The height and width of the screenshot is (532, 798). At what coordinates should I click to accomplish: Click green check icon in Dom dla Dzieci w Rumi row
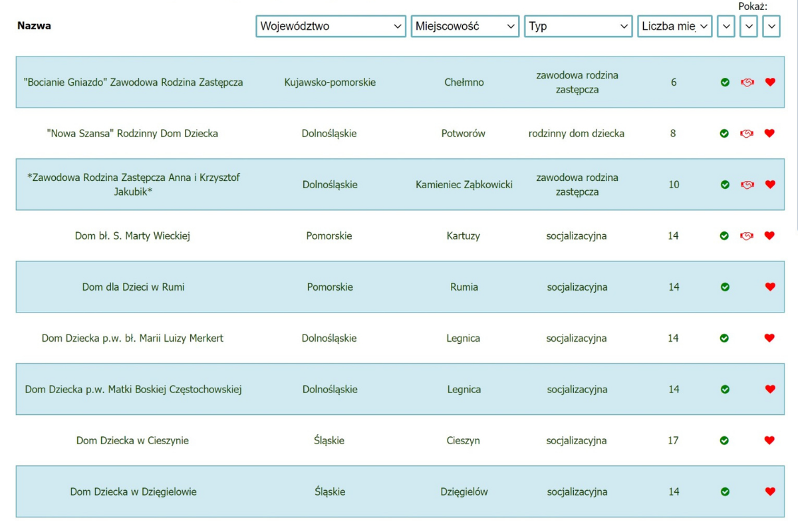(725, 287)
